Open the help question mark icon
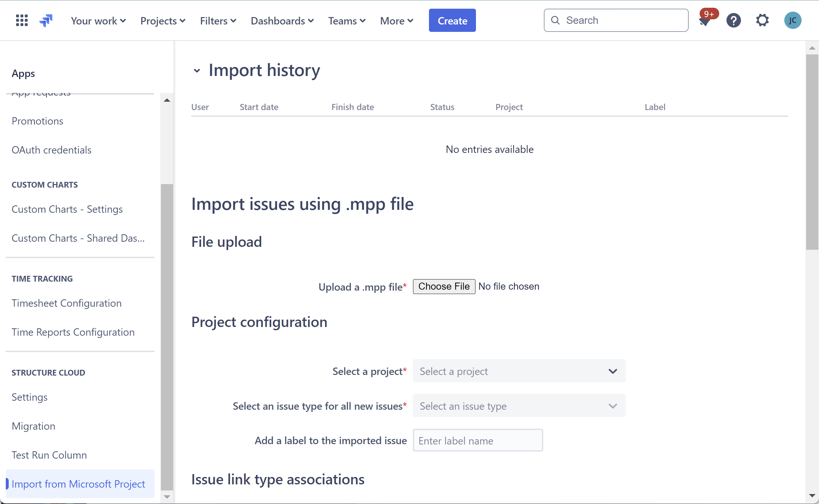Screen dimensions: 819x504 (x=734, y=20)
